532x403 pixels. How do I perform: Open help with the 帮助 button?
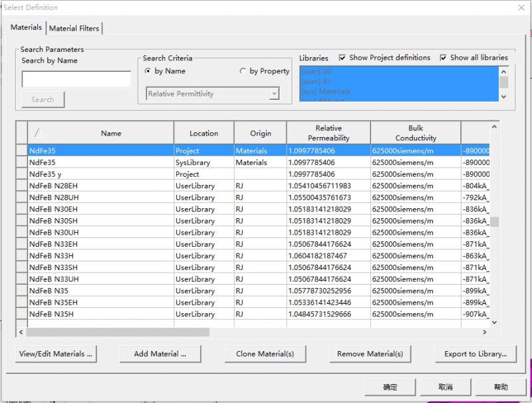tap(501, 387)
